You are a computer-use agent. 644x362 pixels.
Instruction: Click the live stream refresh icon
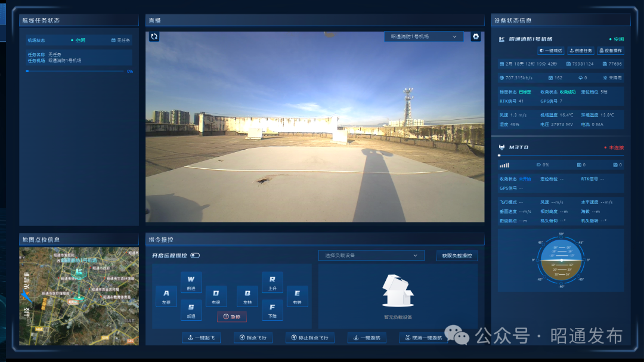tap(154, 36)
